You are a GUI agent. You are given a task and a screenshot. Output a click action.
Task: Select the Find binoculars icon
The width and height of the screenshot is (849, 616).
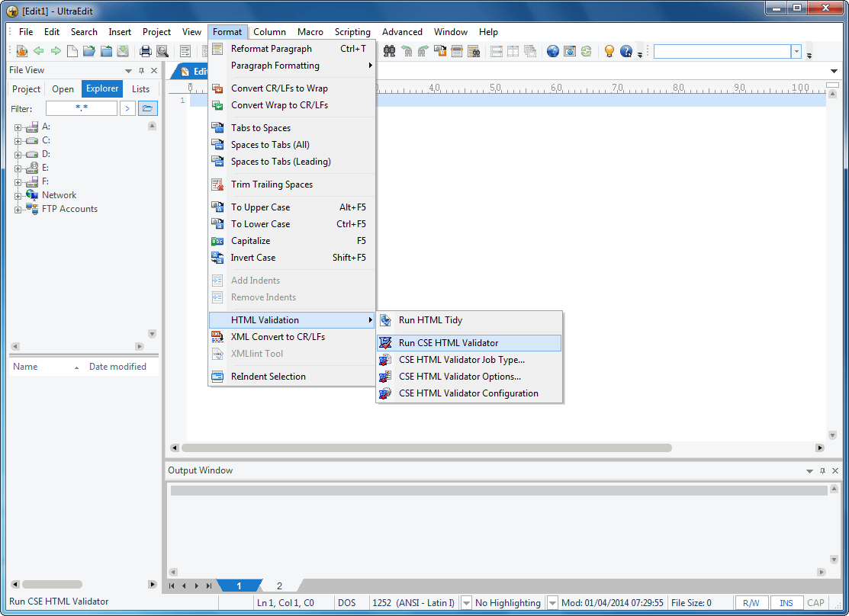(x=389, y=50)
